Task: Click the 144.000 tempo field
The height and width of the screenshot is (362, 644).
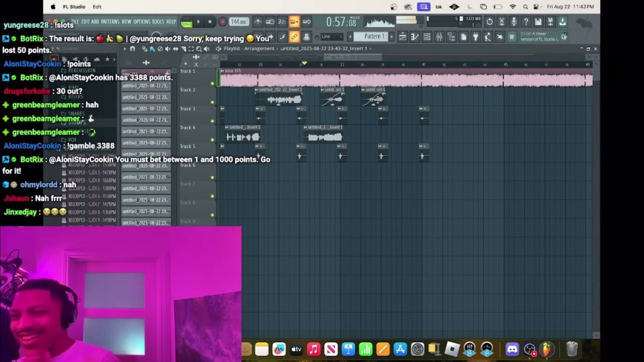Action: tap(239, 22)
